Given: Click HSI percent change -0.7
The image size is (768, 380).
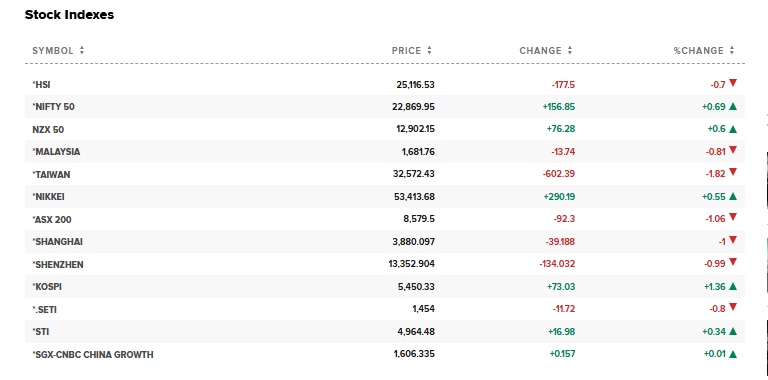Looking at the screenshot, I should [x=718, y=85].
